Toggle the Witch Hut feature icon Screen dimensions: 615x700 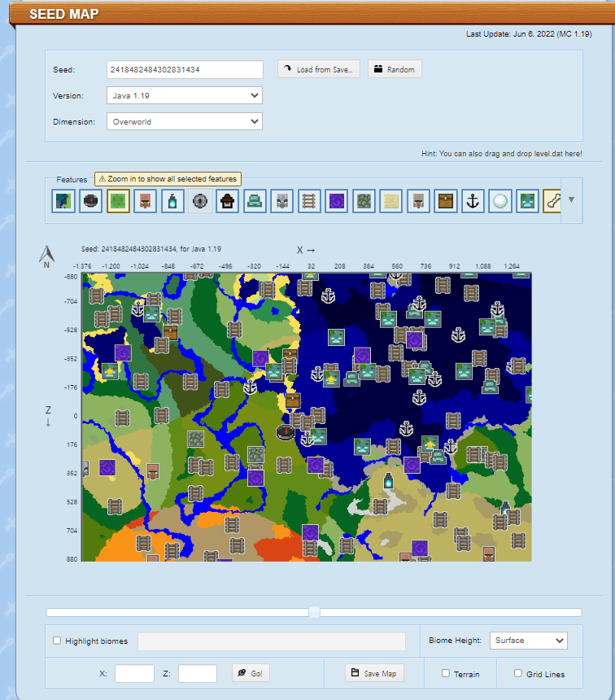point(227,201)
